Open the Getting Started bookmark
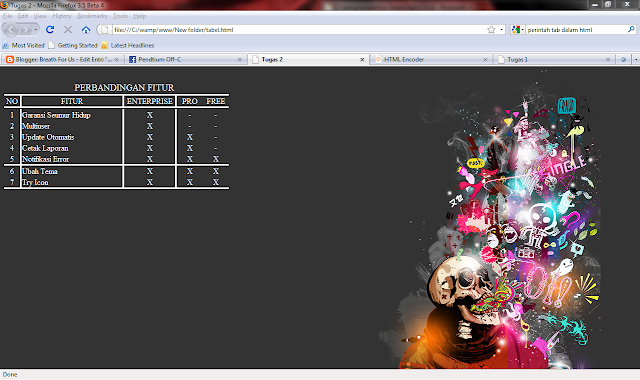This screenshot has width=640, height=380. pos(73,45)
